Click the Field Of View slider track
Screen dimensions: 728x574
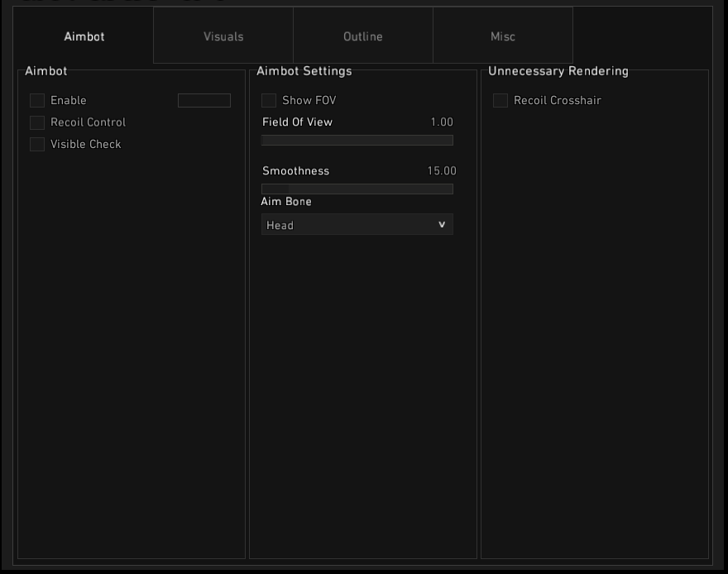[x=357, y=141]
